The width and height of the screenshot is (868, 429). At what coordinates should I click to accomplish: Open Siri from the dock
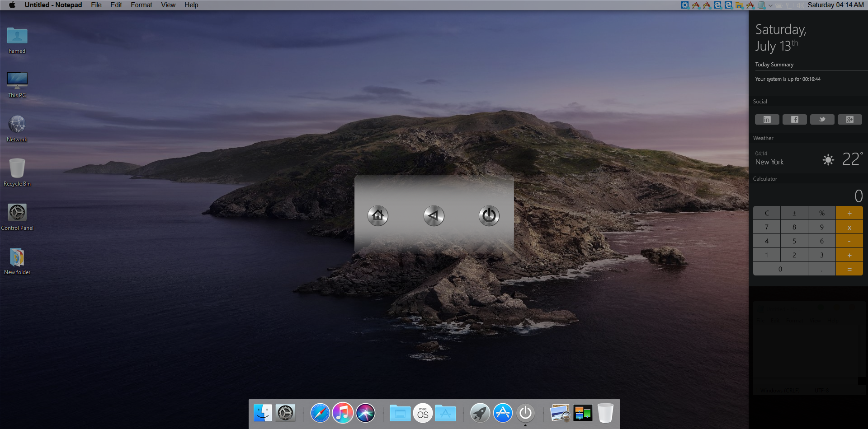coord(365,413)
